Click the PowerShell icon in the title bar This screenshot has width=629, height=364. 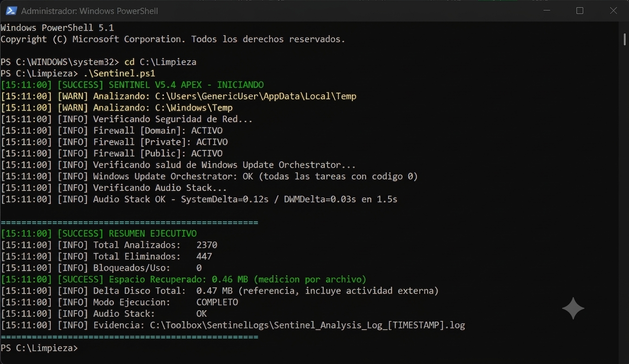tap(10, 11)
